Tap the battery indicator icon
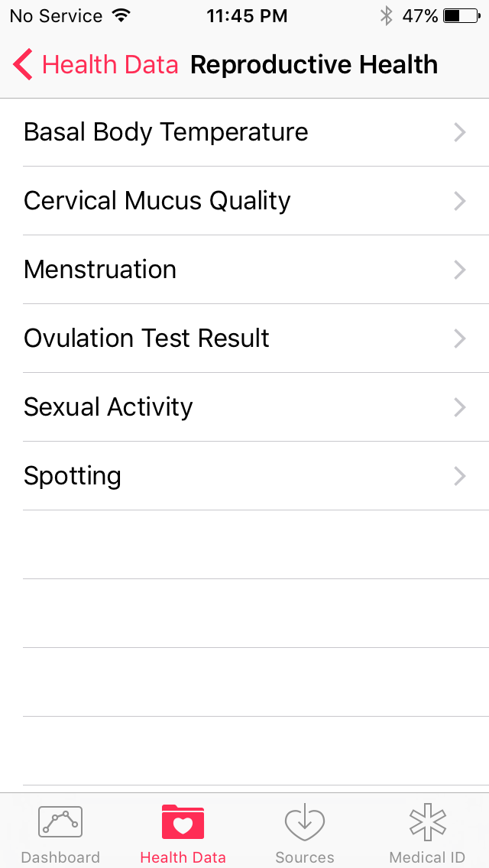489x868 pixels. coord(461,16)
